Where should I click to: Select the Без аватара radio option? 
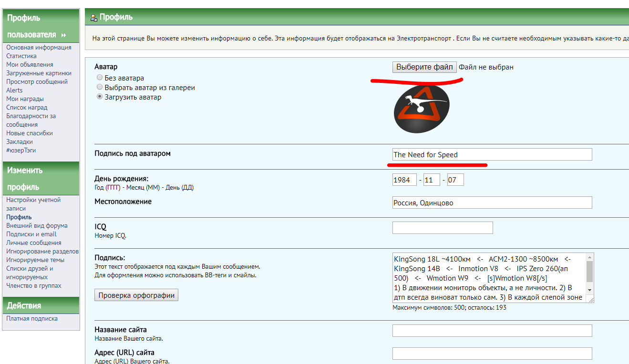[99, 78]
